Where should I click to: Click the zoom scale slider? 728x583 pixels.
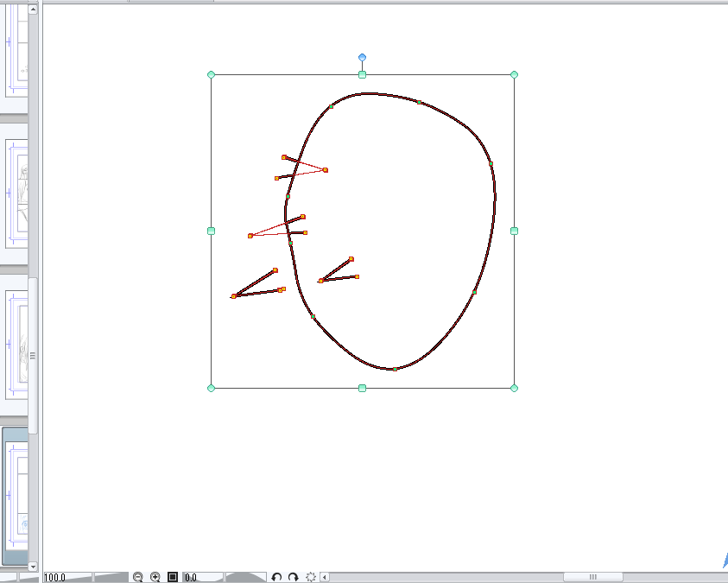pyautogui.click(x=111, y=577)
